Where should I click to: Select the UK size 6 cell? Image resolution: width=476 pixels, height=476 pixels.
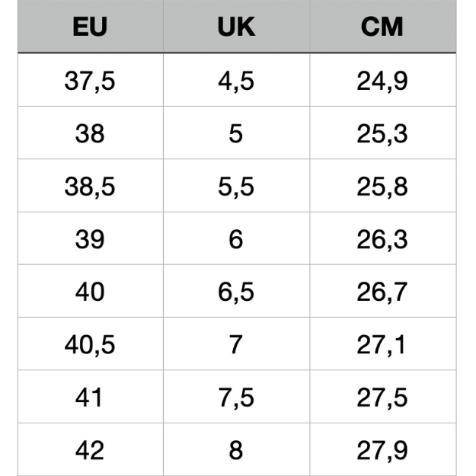[x=236, y=239]
